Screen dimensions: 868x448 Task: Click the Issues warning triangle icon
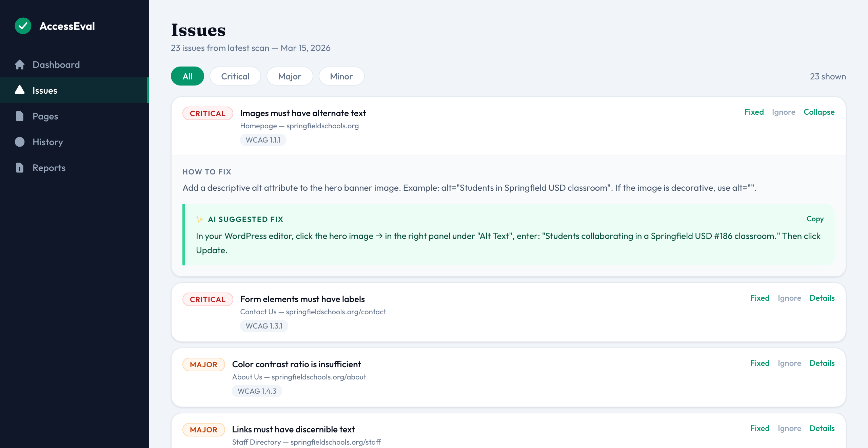click(19, 90)
